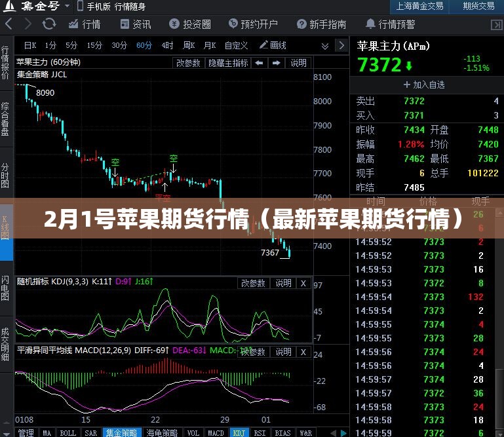
Task: Switch to the 期货交易 tab
Action: click(x=477, y=7)
